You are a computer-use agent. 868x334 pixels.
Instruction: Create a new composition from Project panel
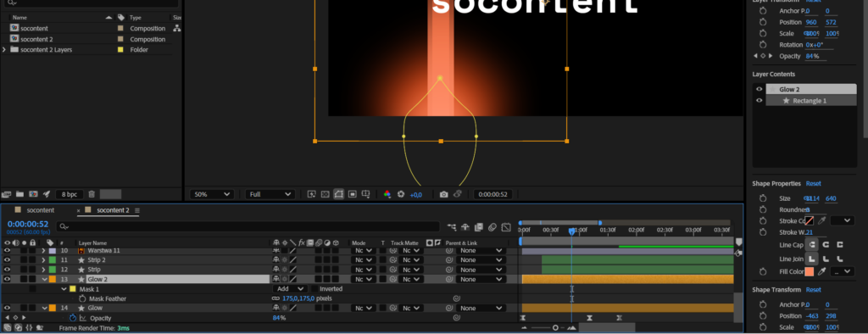pyautogui.click(x=33, y=194)
